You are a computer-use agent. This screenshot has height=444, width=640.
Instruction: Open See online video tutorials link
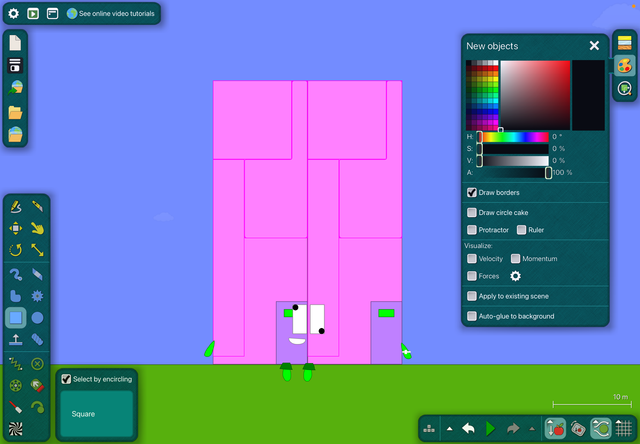click(x=110, y=14)
